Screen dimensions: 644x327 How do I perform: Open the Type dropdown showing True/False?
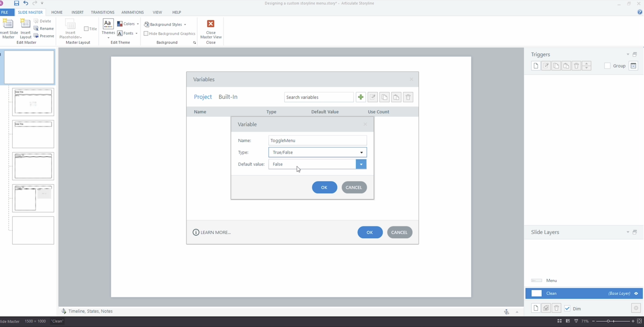pos(361,152)
